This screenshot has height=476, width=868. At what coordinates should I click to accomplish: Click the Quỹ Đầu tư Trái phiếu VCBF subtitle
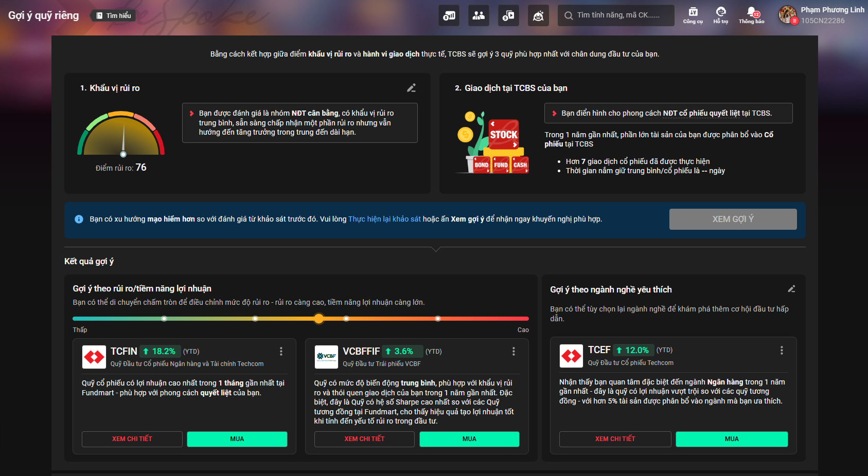[382, 364]
